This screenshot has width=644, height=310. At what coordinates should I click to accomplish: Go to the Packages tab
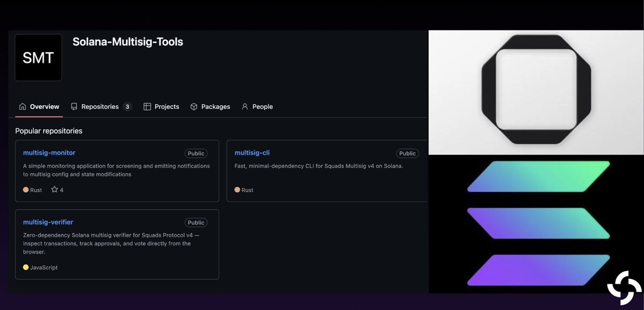coord(211,107)
